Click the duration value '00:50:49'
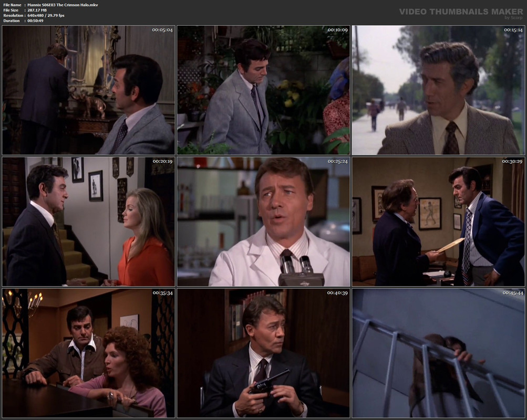 (x=35, y=20)
